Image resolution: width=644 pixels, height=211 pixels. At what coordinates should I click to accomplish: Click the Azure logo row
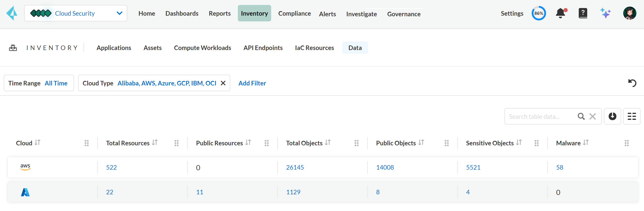point(25,192)
